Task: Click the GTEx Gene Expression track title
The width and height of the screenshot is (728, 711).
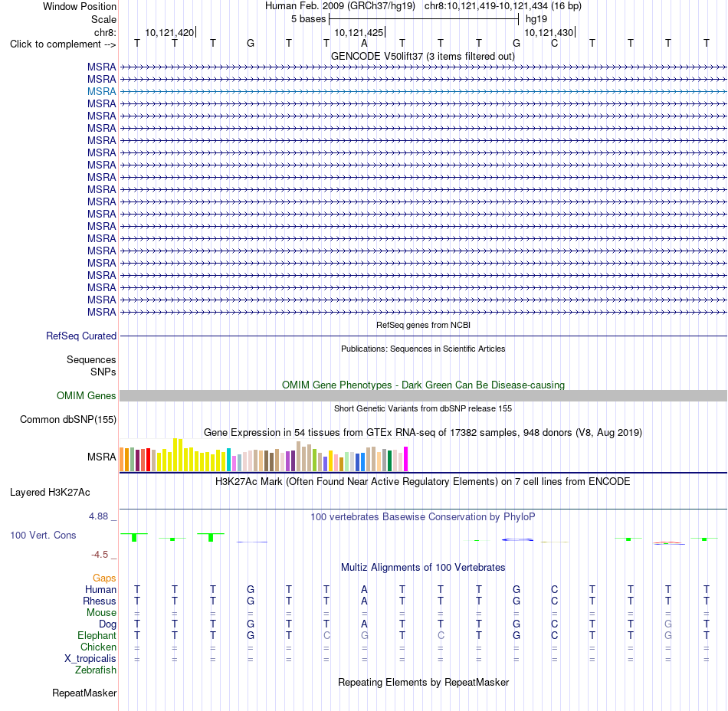Action: pos(423,433)
